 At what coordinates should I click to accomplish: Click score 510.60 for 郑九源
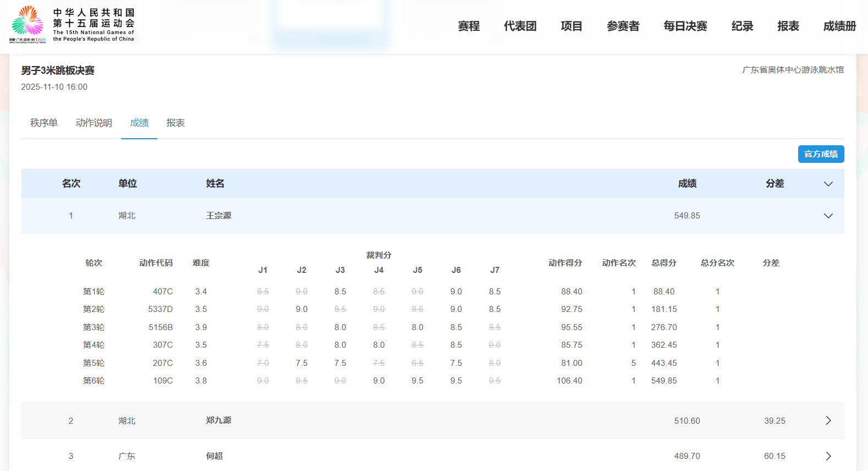(x=687, y=421)
